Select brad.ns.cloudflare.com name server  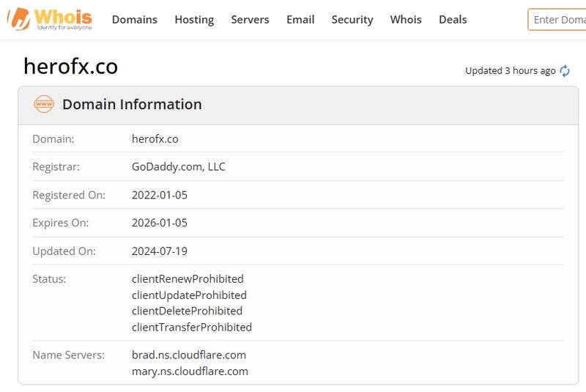[189, 355]
